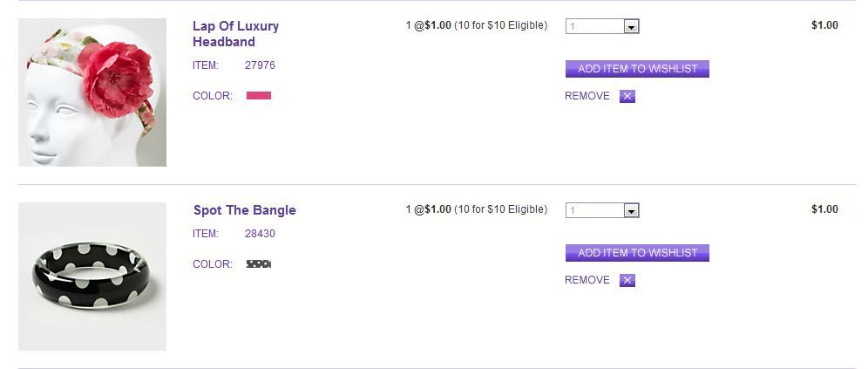Open the Lap Of Luxury Headband product title
This screenshot has width=868, height=369.
click(235, 34)
